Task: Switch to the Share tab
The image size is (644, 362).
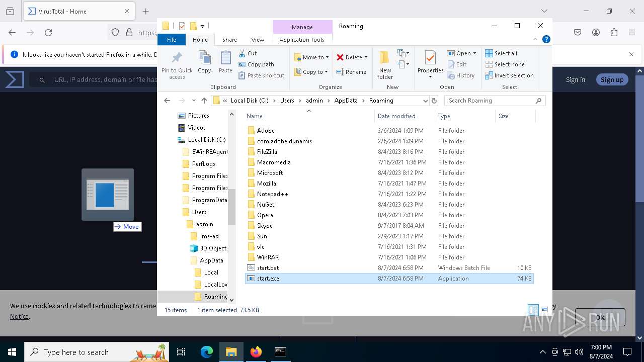Action: [x=229, y=40]
